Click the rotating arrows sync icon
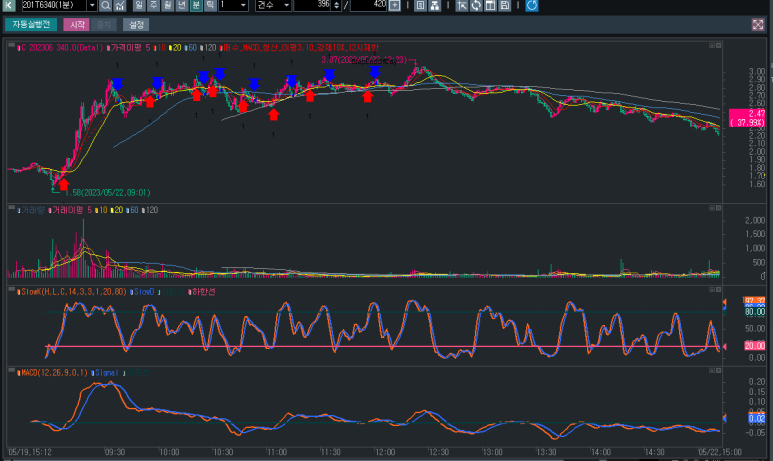This screenshot has height=461, width=773. tap(476, 6)
